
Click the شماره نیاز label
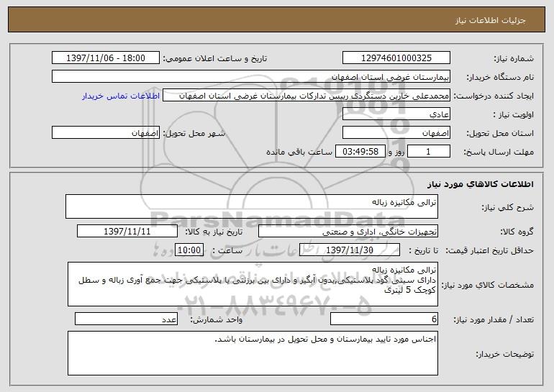pos(514,59)
